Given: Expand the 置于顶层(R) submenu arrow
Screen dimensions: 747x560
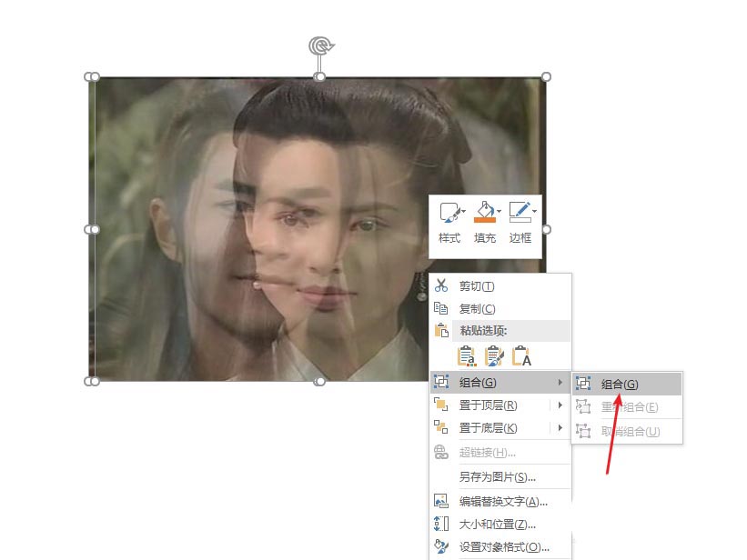Looking at the screenshot, I should click(560, 405).
